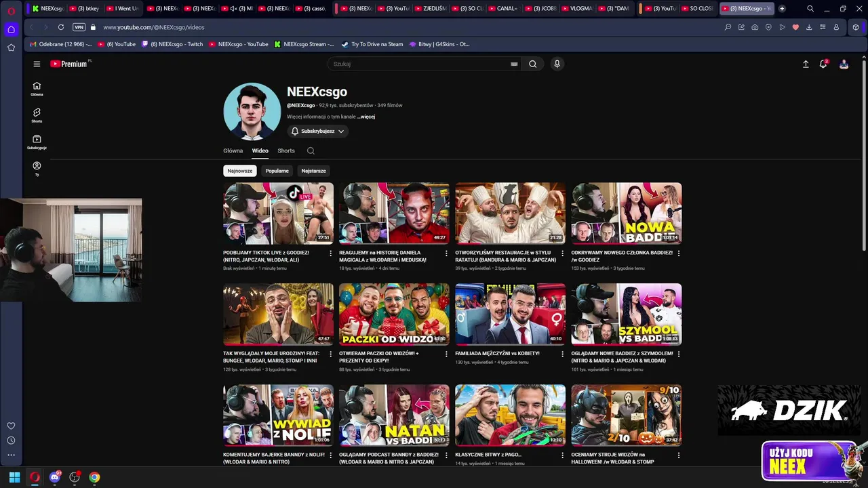Open the Try To Drive na Steam bookmark
The width and height of the screenshot is (868, 488).
[372, 44]
